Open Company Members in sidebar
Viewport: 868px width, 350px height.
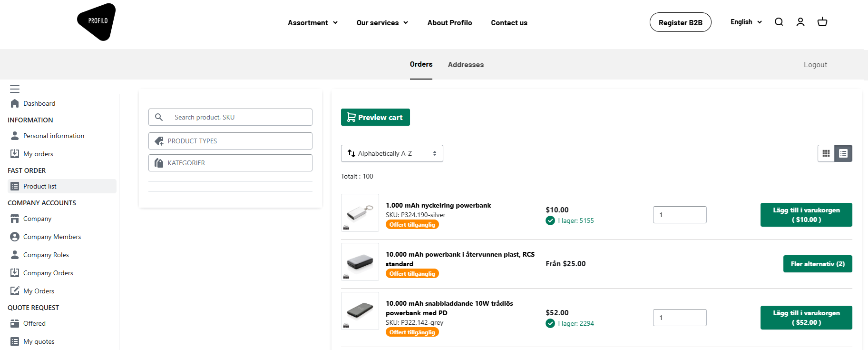point(52,237)
